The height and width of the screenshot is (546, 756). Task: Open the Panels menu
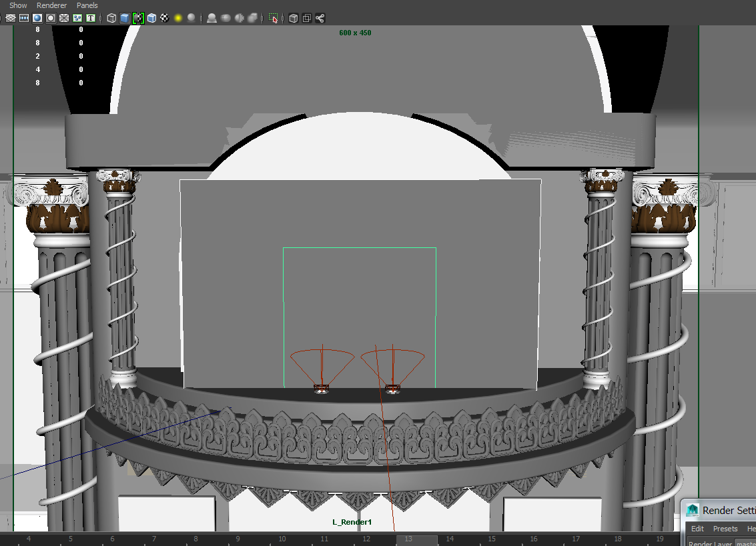coord(87,5)
